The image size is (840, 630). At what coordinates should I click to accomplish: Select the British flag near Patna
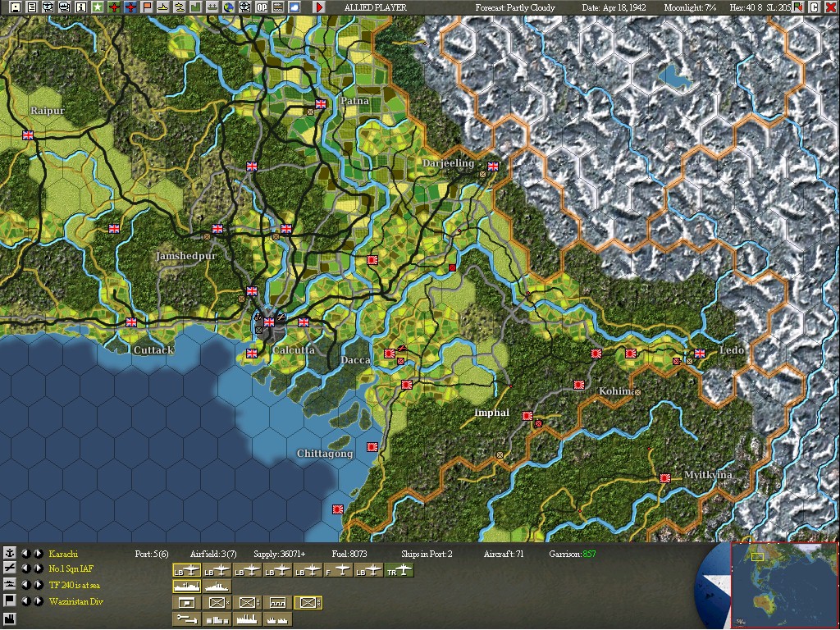click(x=321, y=104)
